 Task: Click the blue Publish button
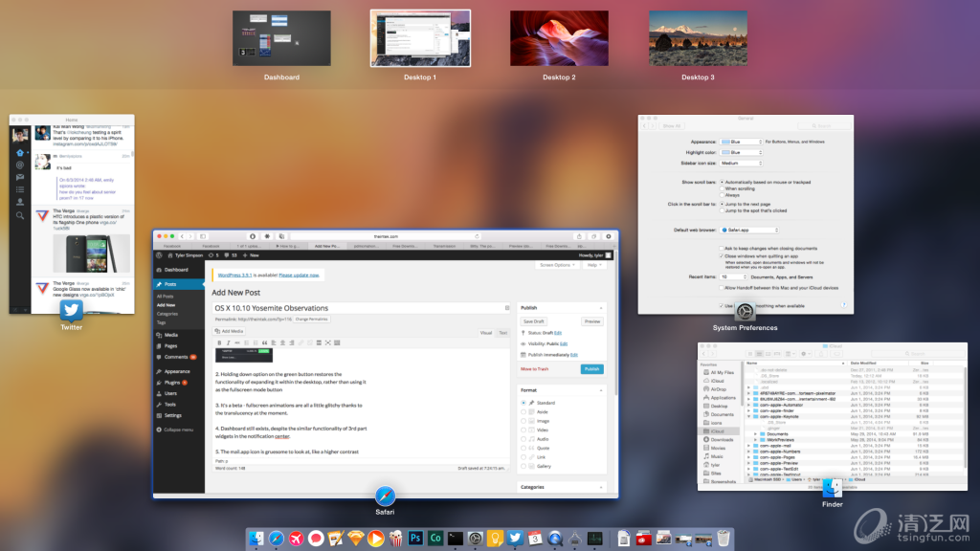coord(591,368)
